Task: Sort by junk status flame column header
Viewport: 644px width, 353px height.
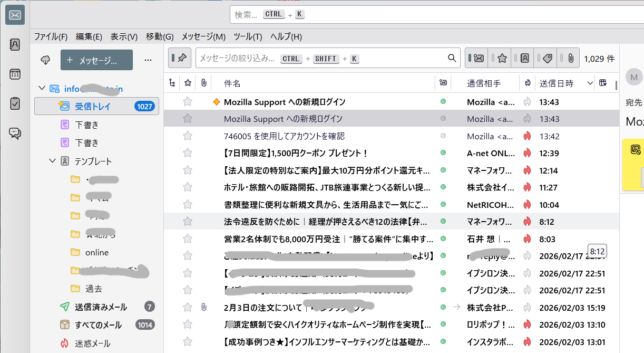Action: (527, 83)
